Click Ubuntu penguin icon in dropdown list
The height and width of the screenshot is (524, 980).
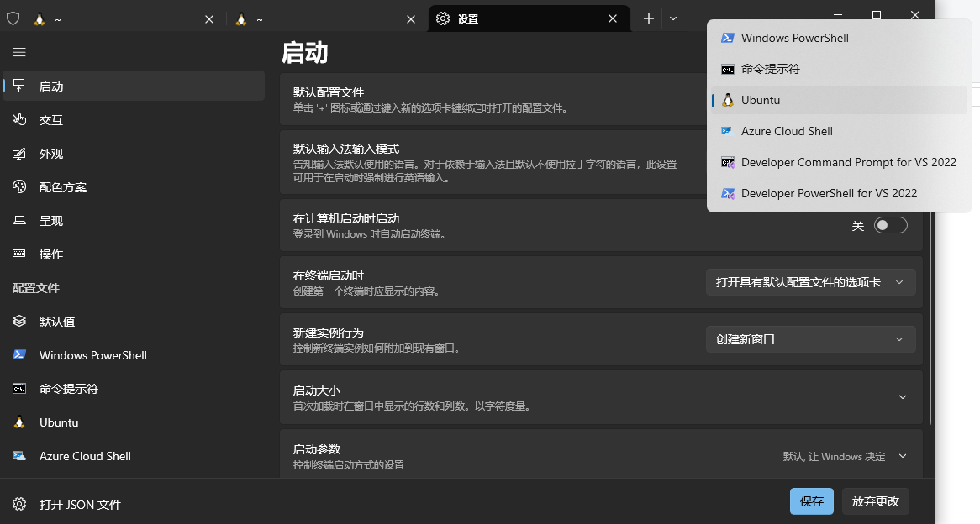(728, 100)
